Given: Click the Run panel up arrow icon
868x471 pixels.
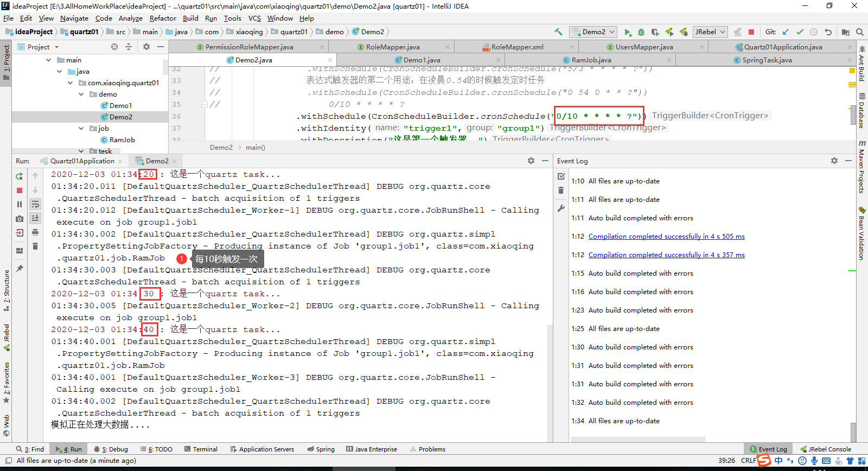Looking at the screenshot, I should (x=35, y=176).
